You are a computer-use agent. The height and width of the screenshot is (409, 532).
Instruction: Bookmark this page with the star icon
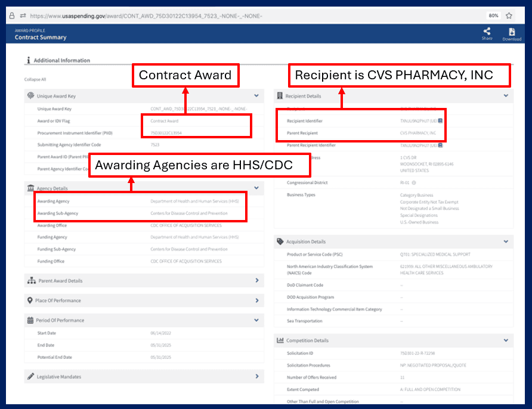click(x=509, y=16)
